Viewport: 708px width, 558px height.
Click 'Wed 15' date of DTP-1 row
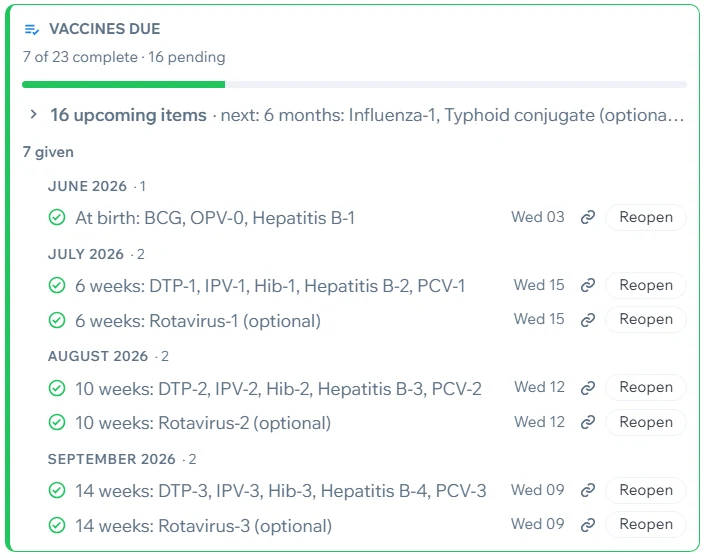539,285
